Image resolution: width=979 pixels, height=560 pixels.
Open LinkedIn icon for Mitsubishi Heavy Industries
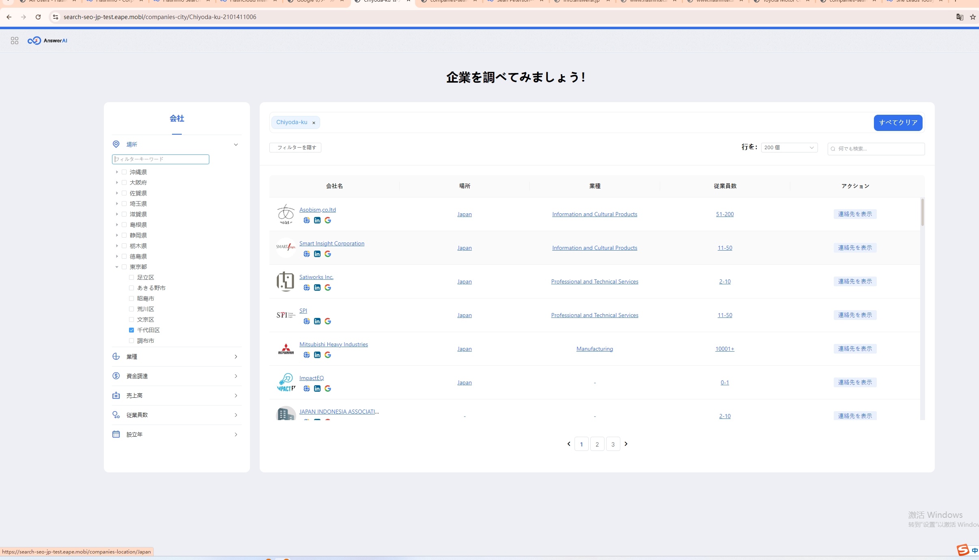point(317,355)
